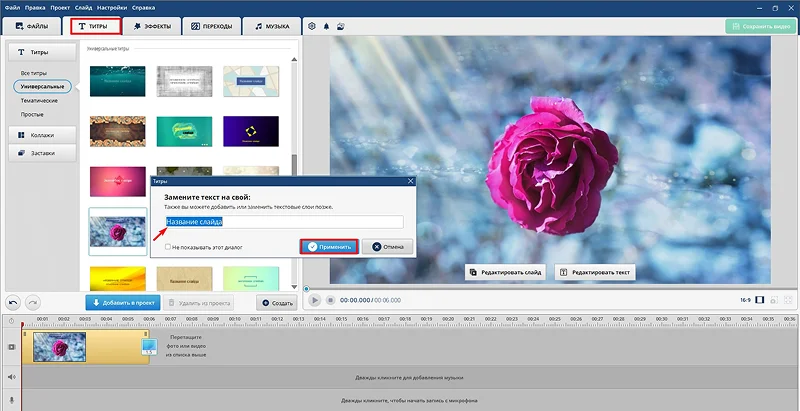Choose the dark purple title template
Screen dimensions: 800x411
tap(251, 131)
